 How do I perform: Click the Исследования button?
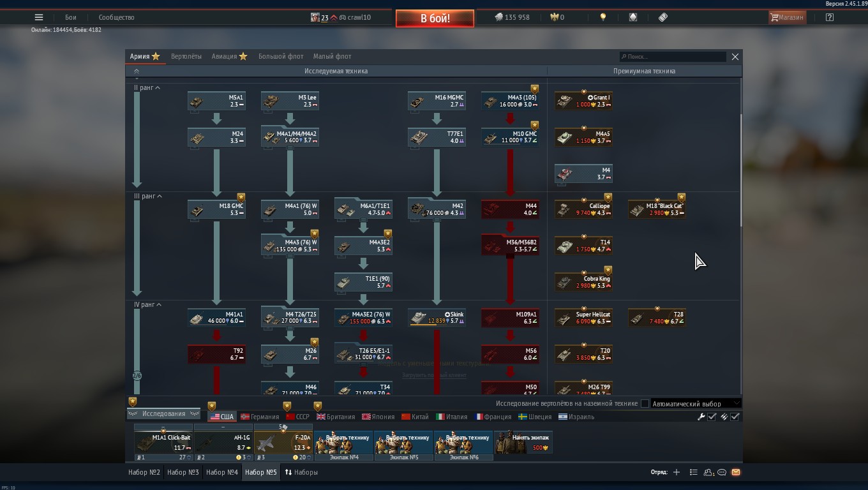tap(163, 413)
